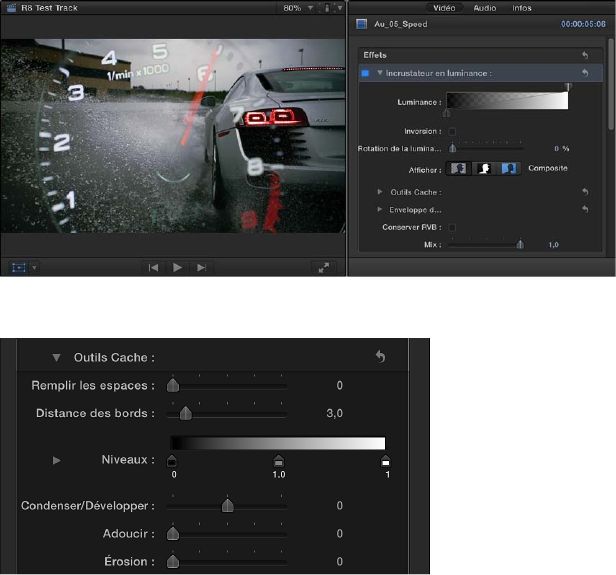This screenshot has height=575, width=616.
Task: Switch to the Audio tab
Action: click(x=486, y=8)
